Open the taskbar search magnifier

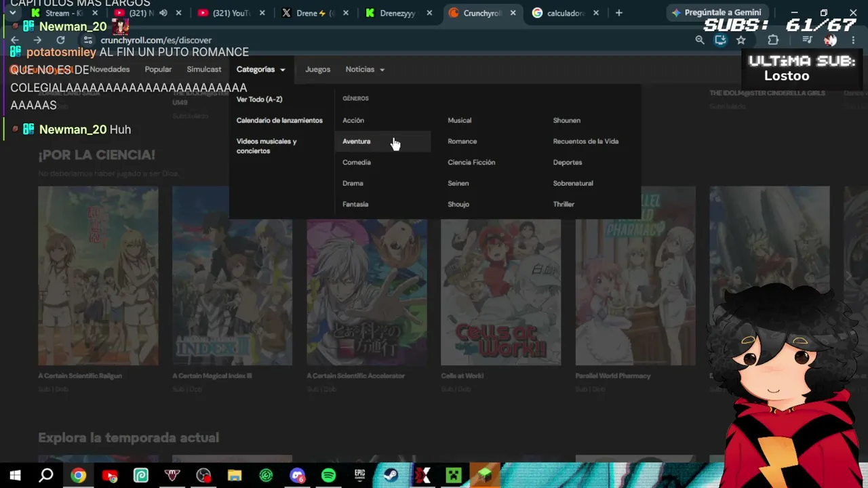point(46,476)
